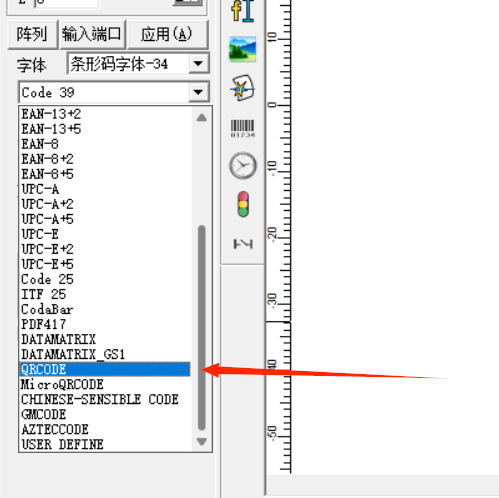Viewport: 499px width, 498px height.
Task: Select QRCODE in the list
Action: click(x=105, y=369)
